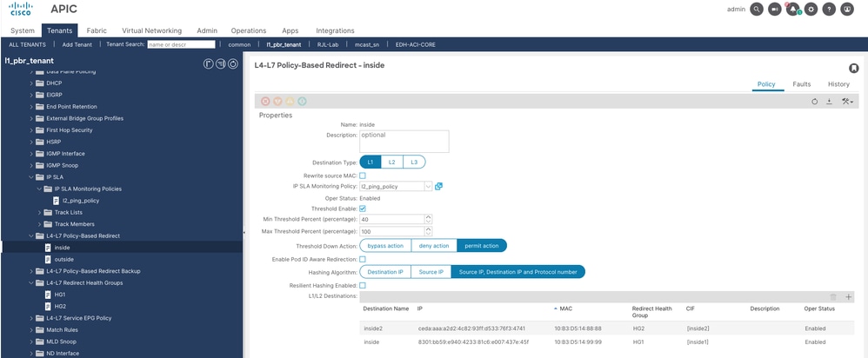
Task: Select L2 destination type
Action: click(x=392, y=162)
